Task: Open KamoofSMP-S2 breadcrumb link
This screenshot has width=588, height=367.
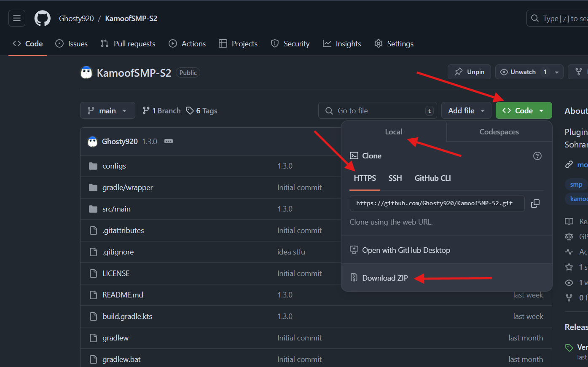Action: click(x=131, y=19)
